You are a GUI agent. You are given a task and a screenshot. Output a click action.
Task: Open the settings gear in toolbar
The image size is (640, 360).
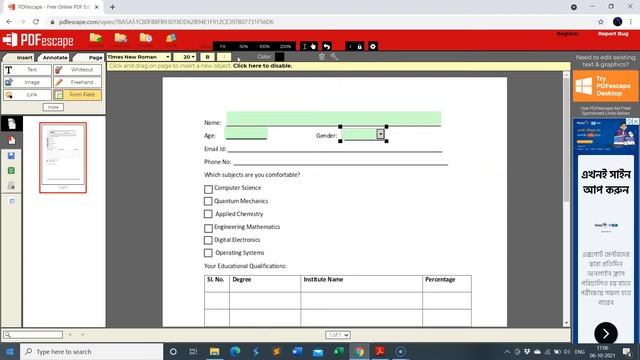point(373,47)
